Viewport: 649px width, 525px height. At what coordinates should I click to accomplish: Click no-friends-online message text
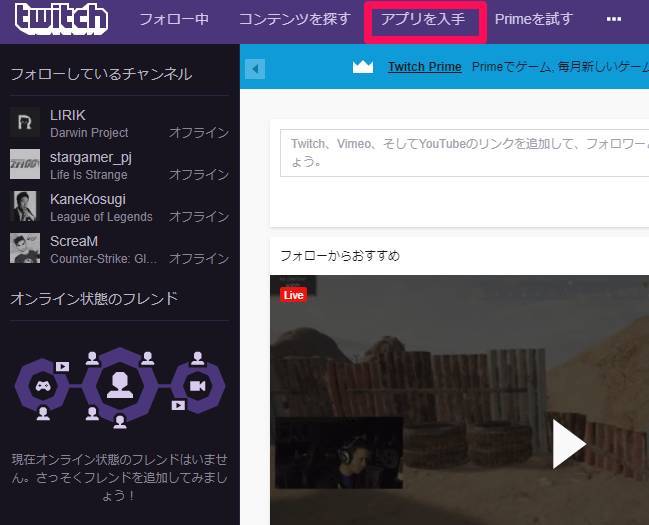click(x=120, y=477)
